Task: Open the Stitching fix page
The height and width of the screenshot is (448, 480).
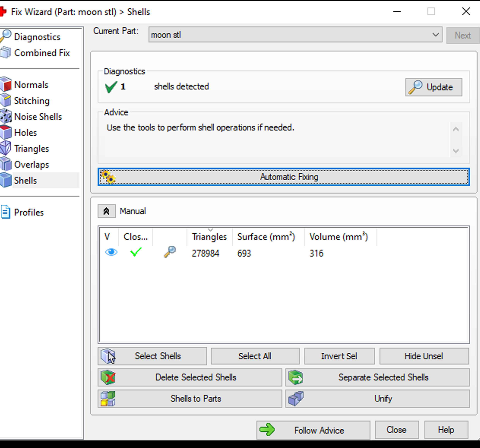Action: tap(32, 101)
